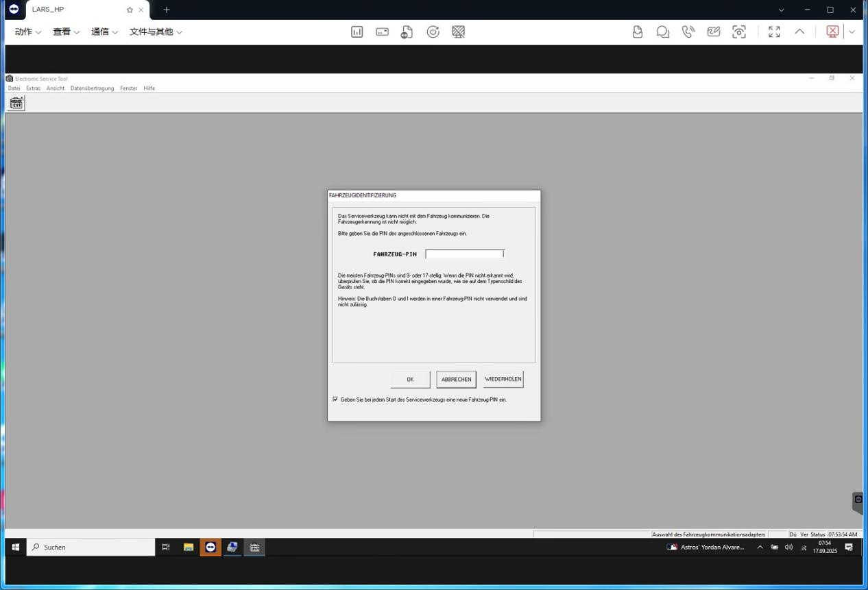
Task: Open the whiteboard annotation icon
Action: [x=714, y=32]
